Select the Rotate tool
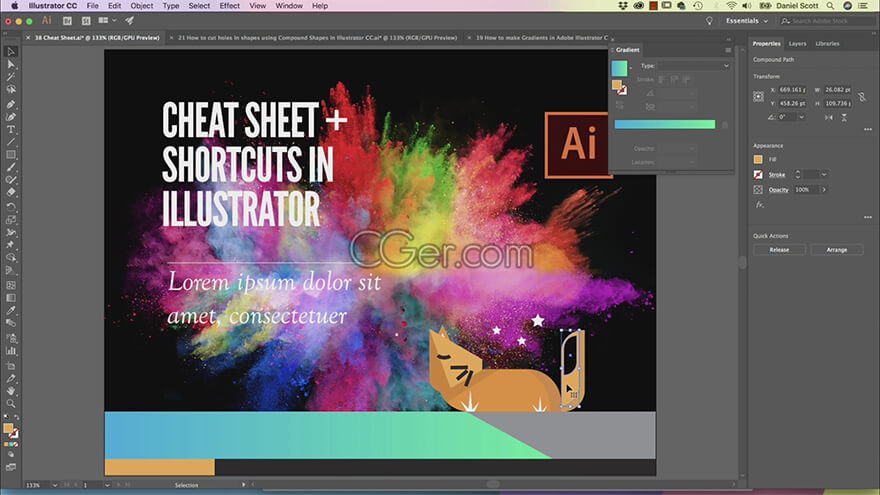880x495 pixels. pos(11,207)
